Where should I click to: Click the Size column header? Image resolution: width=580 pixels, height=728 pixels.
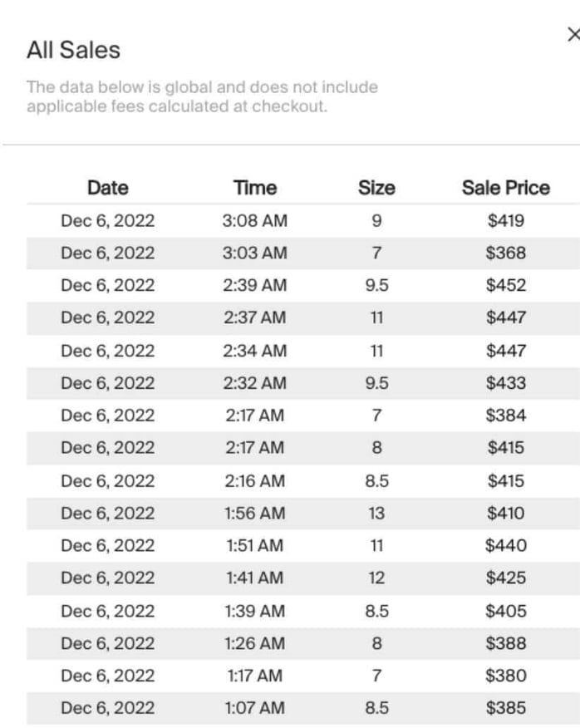[376, 188]
